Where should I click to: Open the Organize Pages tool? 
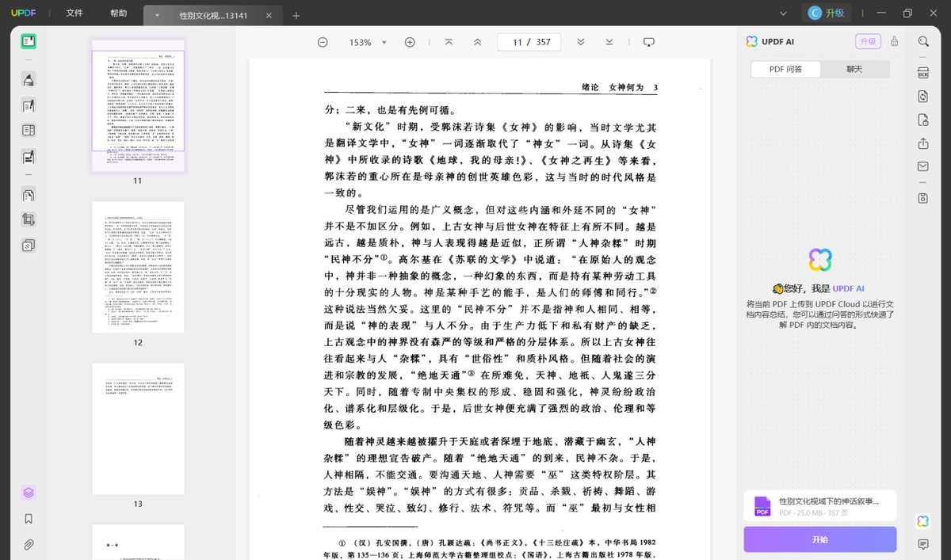29,195
